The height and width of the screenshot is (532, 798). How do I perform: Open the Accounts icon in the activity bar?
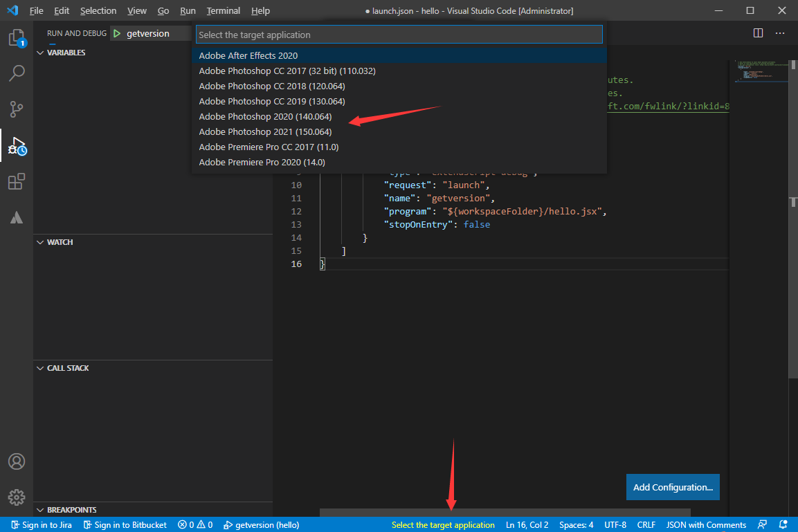tap(17, 461)
